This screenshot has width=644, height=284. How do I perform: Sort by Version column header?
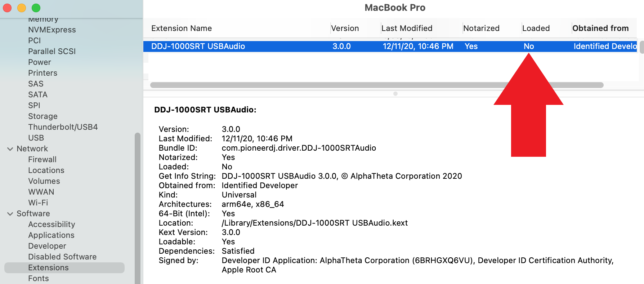point(345,28)
